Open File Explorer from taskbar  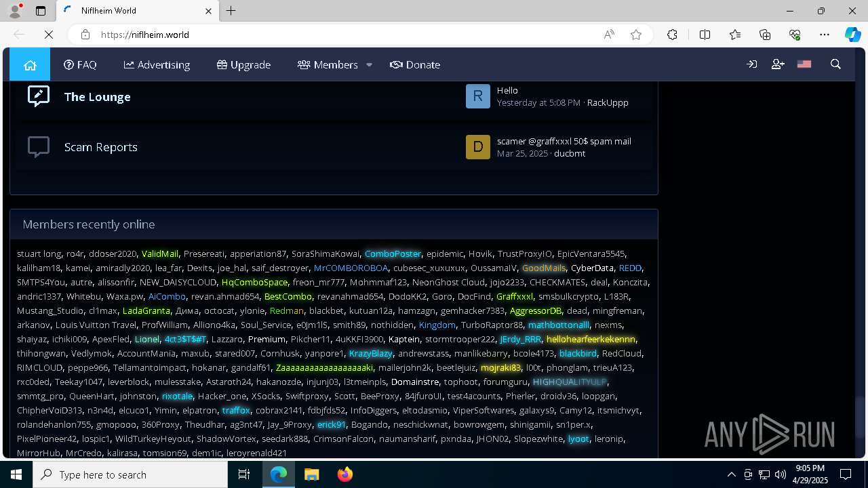click(x=311, y=474)
